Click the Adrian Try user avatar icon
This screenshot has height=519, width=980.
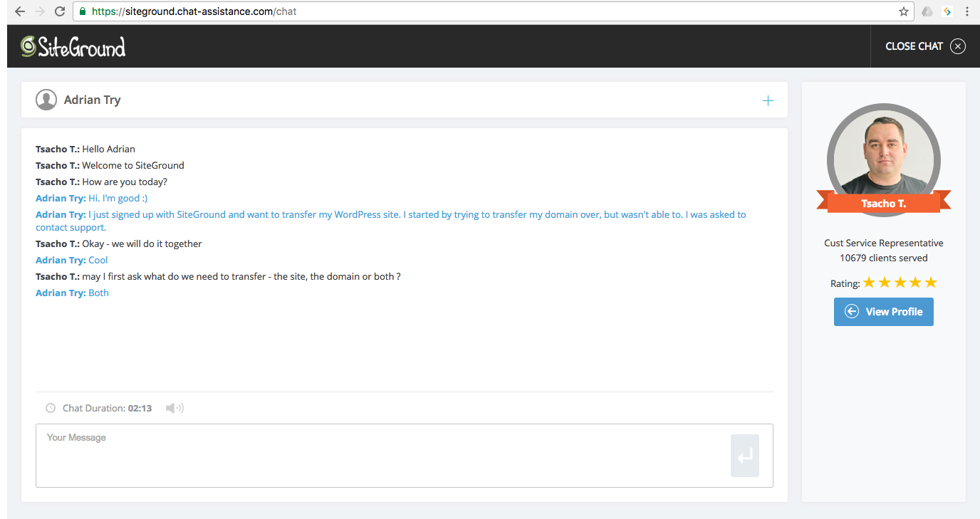[x=46, y=100]
